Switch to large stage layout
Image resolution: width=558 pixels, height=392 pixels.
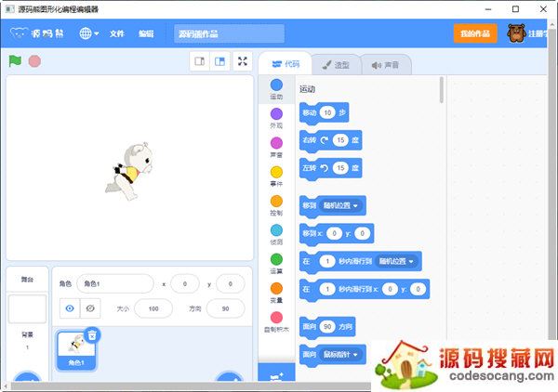(x=219, y=61)
